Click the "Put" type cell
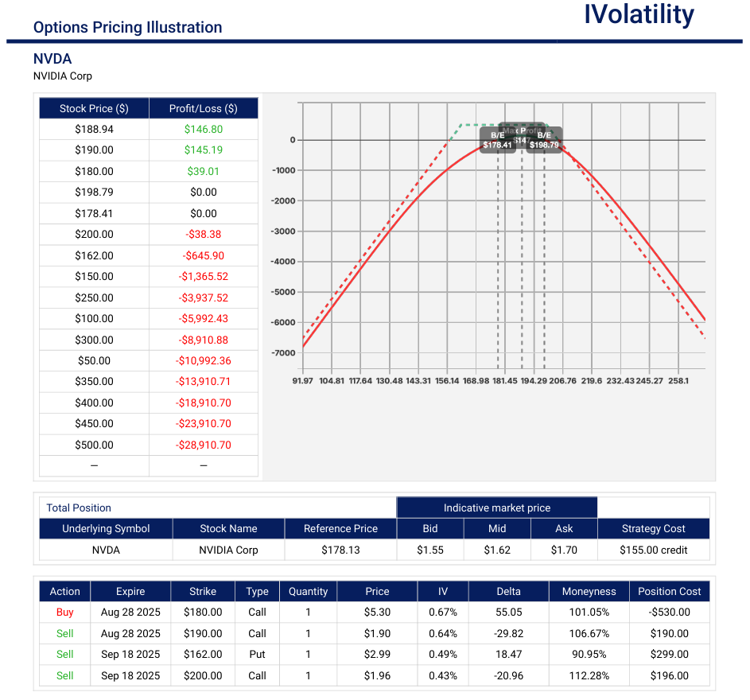Screen dimensions: 750x700 point(257,654)
